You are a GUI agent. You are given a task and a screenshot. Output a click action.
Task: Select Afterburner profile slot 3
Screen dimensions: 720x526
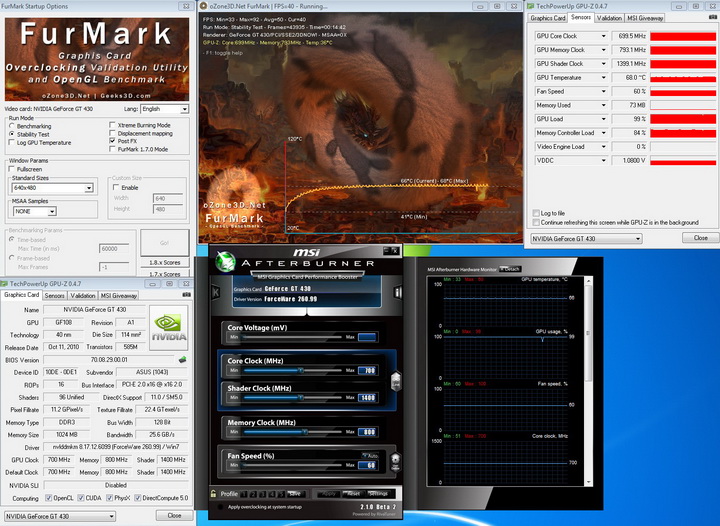pyautogui.click(x=262, y=494)
